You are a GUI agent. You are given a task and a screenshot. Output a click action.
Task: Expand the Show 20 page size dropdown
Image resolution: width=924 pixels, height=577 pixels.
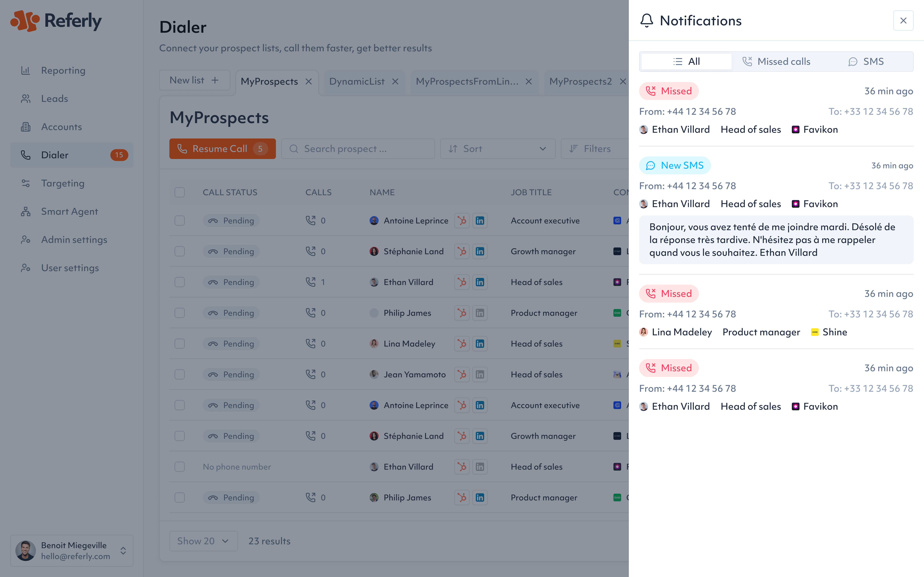coord(203,541)
